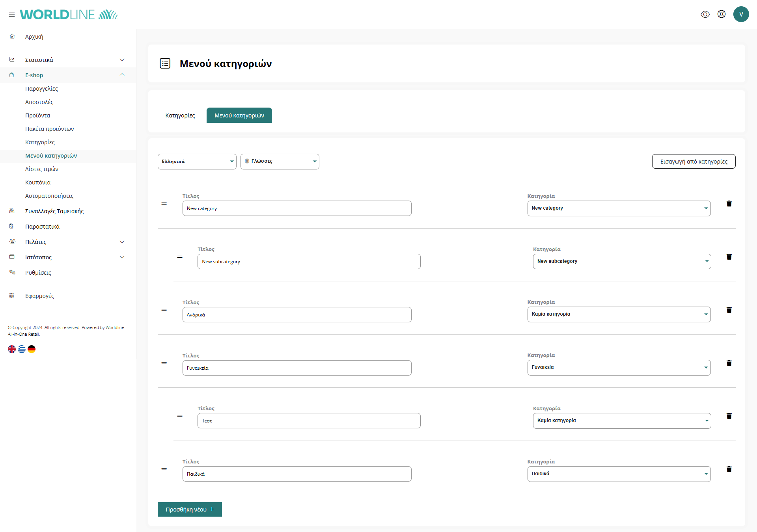Collapse the E-shop sidebar section

(x=122, y=75)
